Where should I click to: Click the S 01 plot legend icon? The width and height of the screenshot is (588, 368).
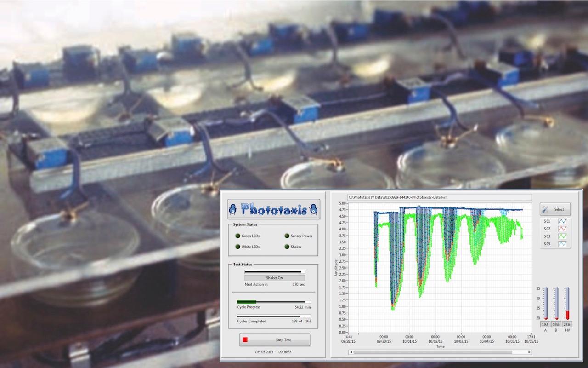point(563,221)
